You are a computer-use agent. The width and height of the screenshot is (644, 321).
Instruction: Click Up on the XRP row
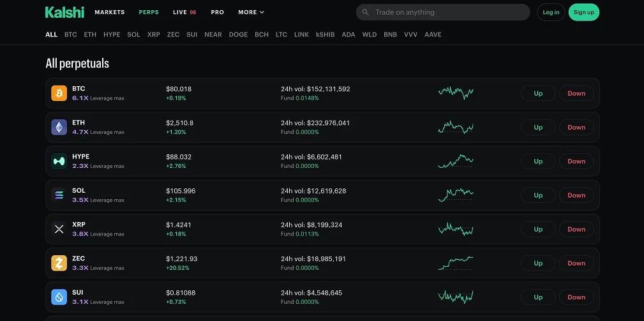pyautogui.click(x=538, y=229)
